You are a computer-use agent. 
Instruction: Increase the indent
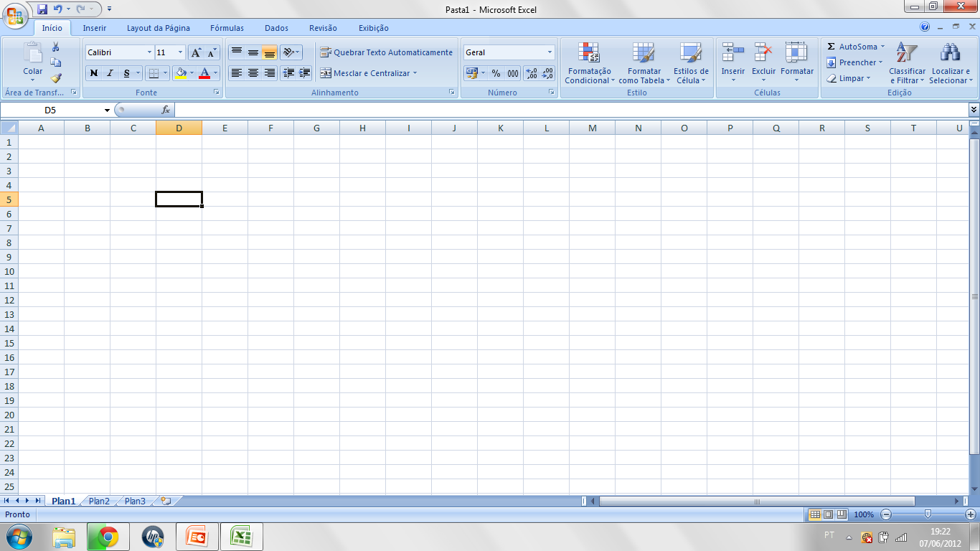coord(305,73)
